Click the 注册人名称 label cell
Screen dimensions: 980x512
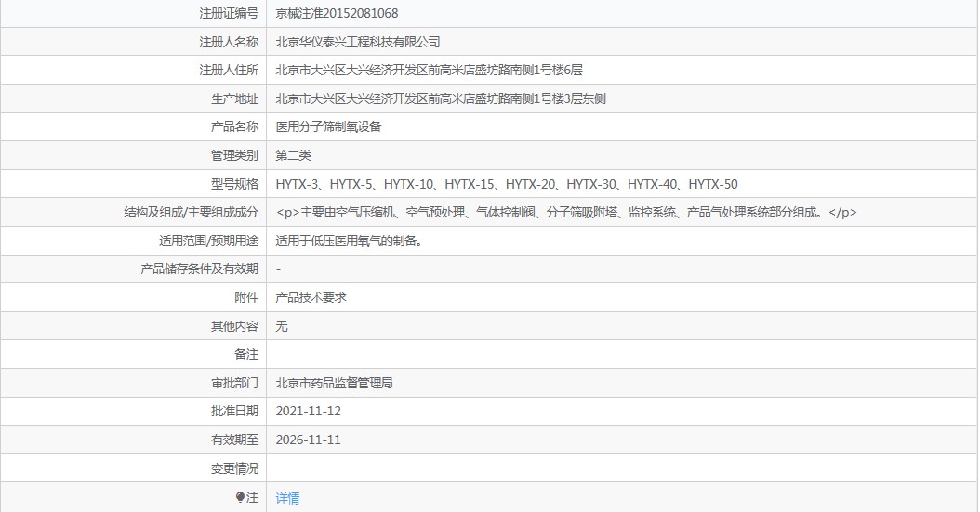(134, 42)
